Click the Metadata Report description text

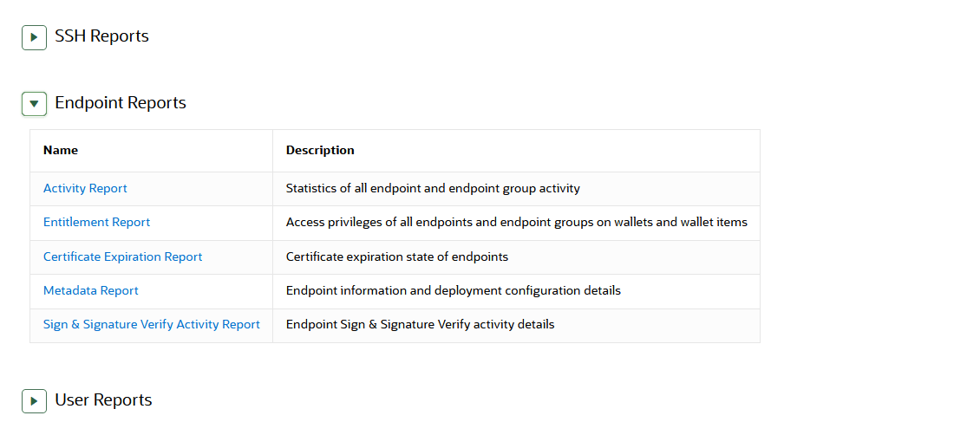pyautogui.click(x=453, y=290)
